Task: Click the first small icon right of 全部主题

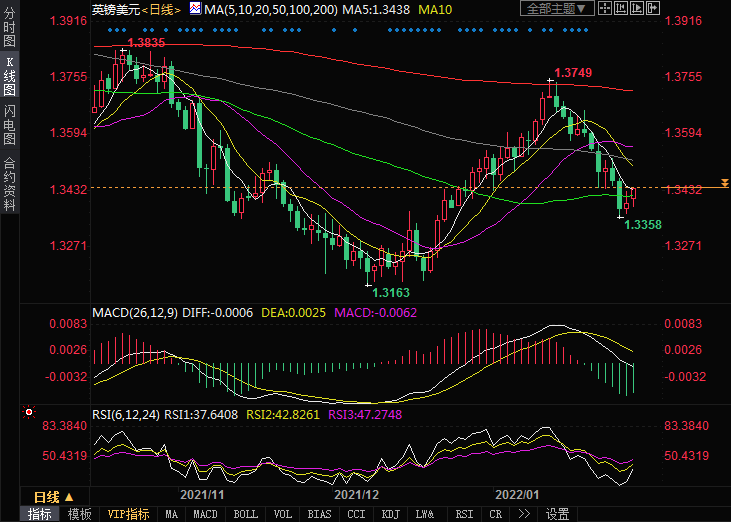Action: [x=602, y=9]
